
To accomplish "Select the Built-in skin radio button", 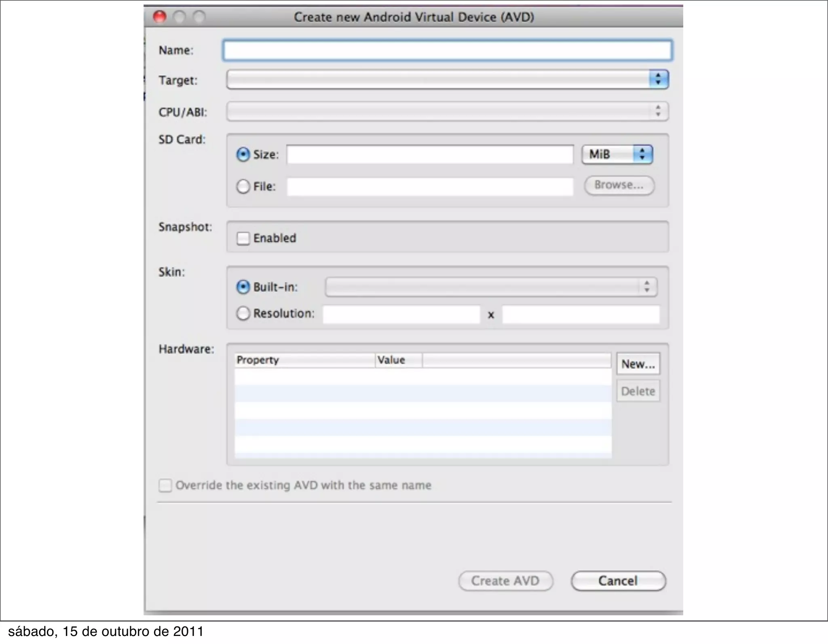I will point(243,287).
